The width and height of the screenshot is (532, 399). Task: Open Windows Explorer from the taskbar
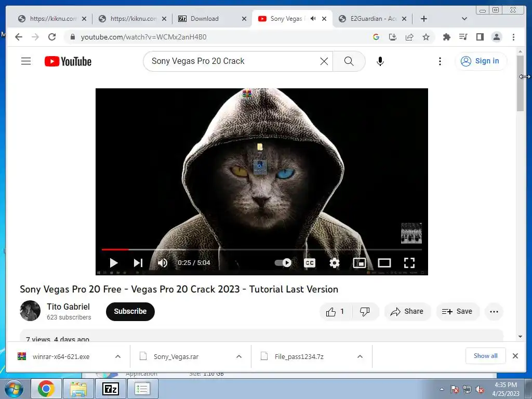click(x=78, y=389)
